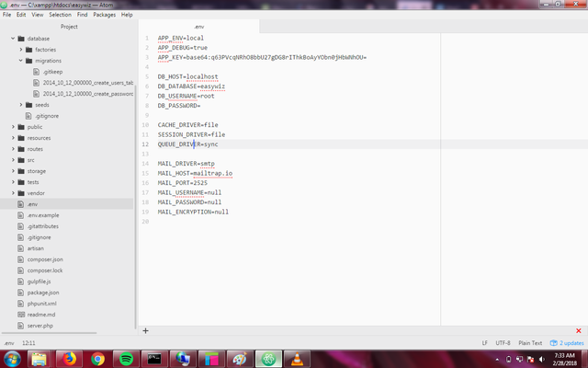Viewport: 588px width, 368px height.
Task: Click the plus icon below the editor
Action: coord(145,331)
